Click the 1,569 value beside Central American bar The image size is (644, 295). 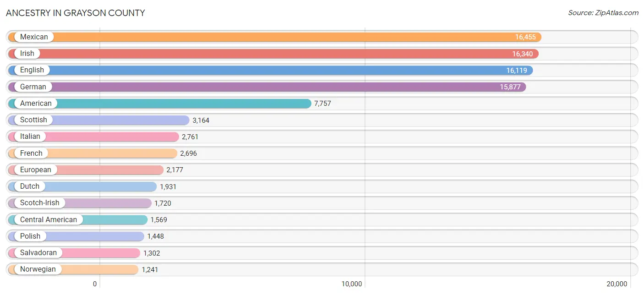pos(158,220)
